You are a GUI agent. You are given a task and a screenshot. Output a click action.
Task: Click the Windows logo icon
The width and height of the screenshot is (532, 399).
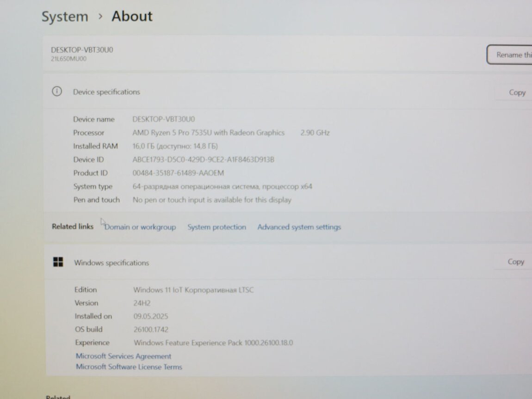[x=58, y=262]
